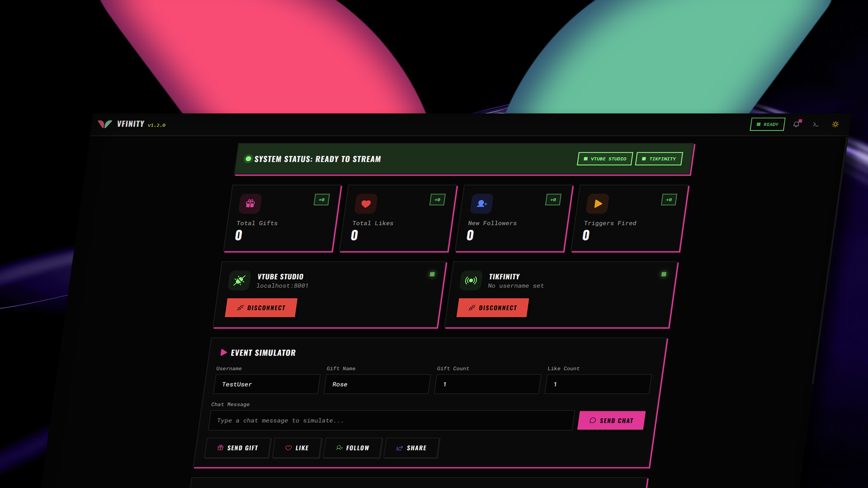Click the heart icon on Total Likes card

[366, 204]
